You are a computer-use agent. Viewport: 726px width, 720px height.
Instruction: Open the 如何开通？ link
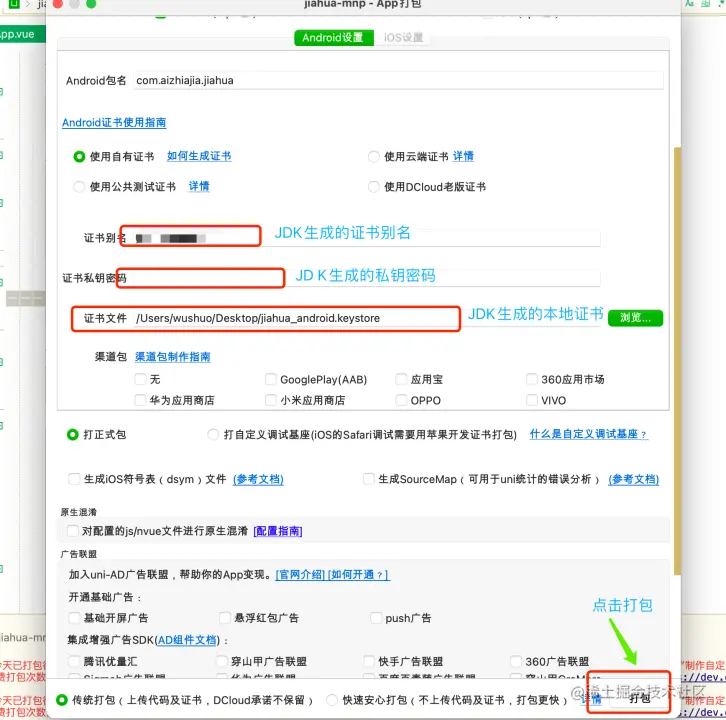point(359,575)
